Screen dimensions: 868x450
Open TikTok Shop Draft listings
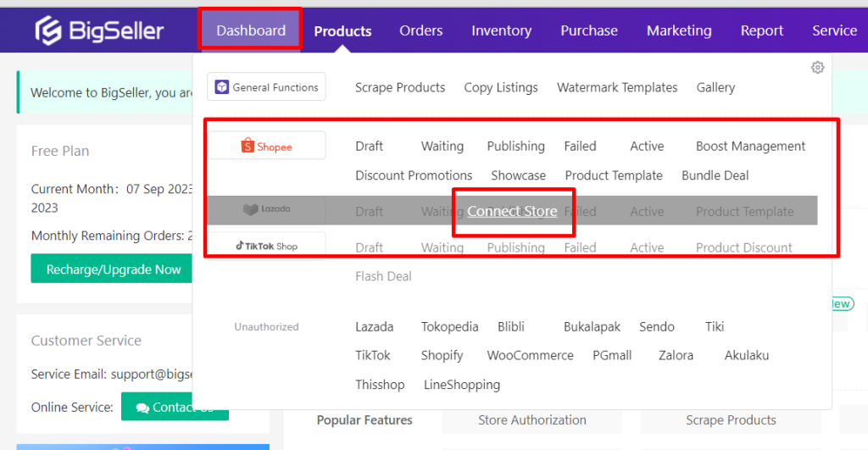pyautogui.click(x=370, y=247)
